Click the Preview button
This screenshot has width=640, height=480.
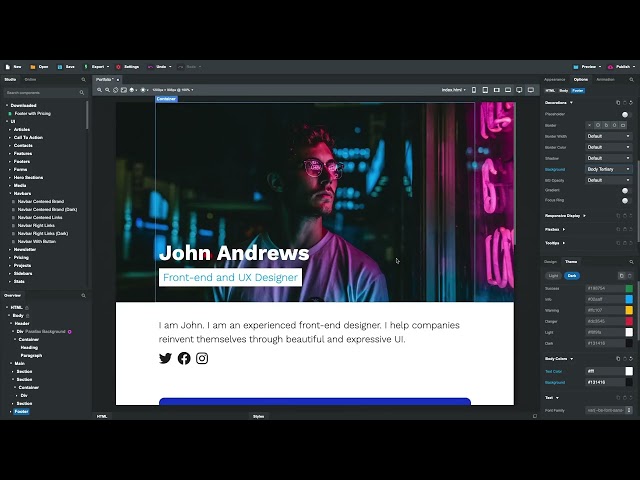click(587, 67)
